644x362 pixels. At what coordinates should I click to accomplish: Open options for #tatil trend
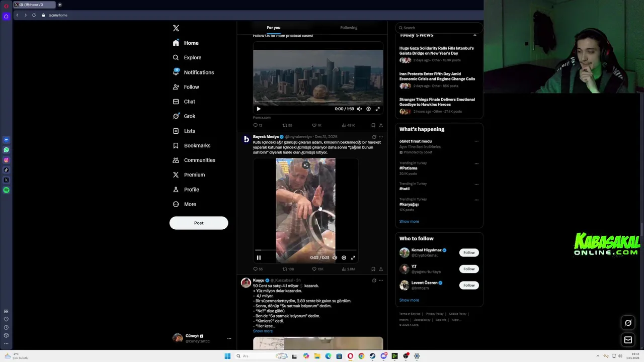coord(476,184)
